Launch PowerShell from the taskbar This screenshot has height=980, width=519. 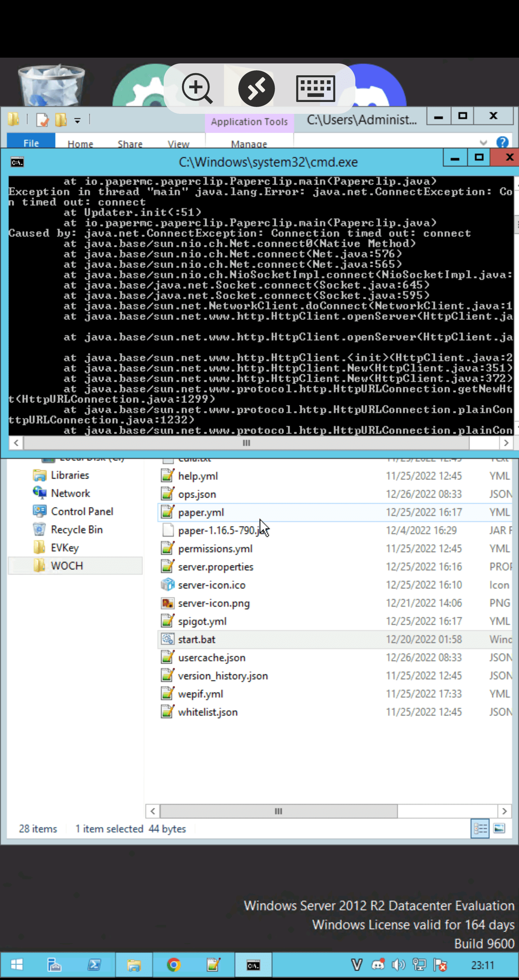pyautogui.click(x=94, y=965)
